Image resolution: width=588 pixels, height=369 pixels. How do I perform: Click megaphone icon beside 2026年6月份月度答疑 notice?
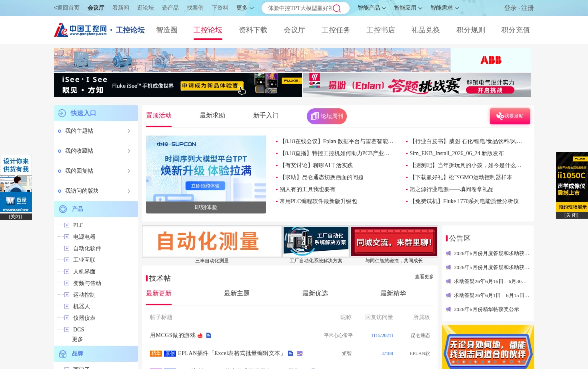click(x=449, y=253)
